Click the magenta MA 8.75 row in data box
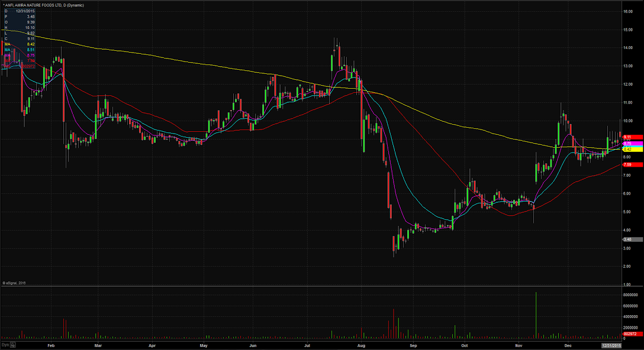Viewport: 644px width, 350px height. click(20, 56)
